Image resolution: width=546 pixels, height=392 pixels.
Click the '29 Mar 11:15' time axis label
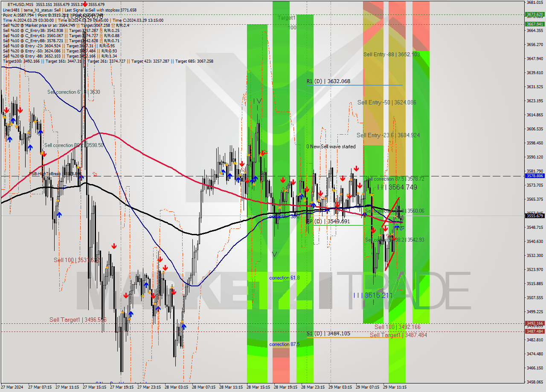[395, 387]
